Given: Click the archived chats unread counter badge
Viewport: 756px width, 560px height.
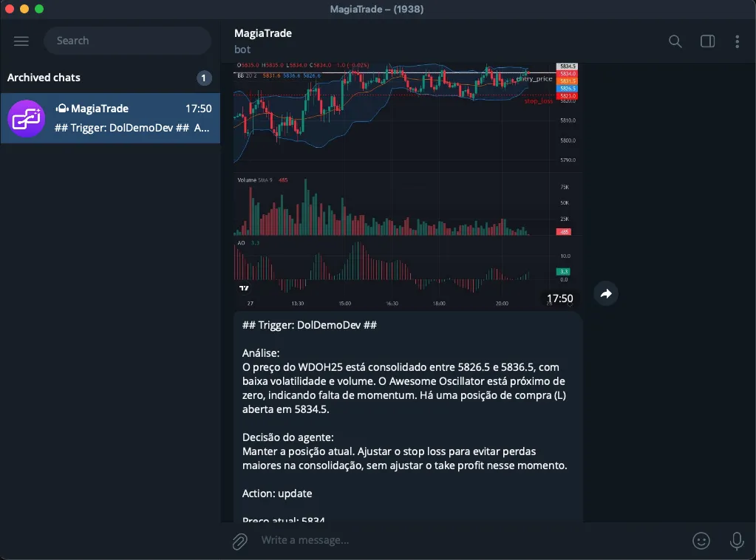Looking at the screenshot, I should [204, 78].
